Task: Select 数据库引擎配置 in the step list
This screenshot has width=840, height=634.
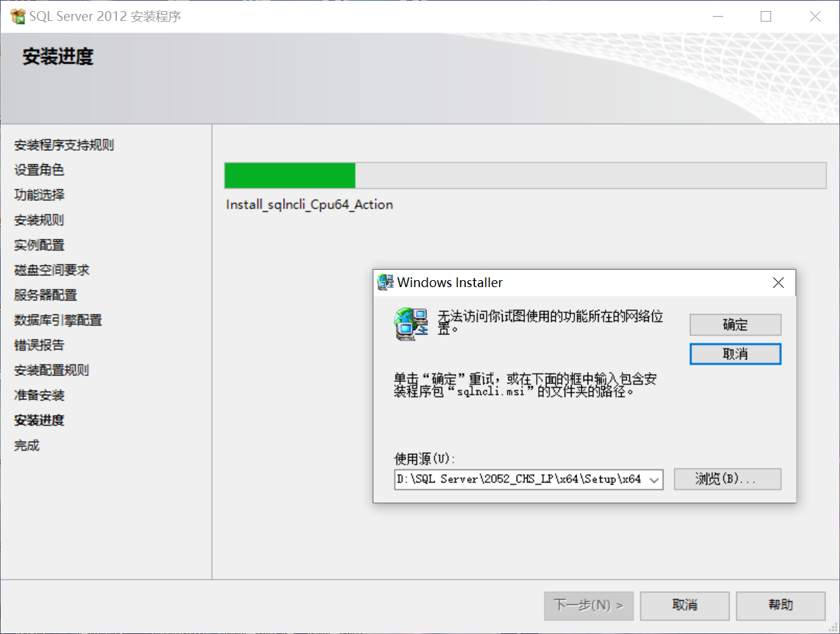Action: [x=58, y=320]
